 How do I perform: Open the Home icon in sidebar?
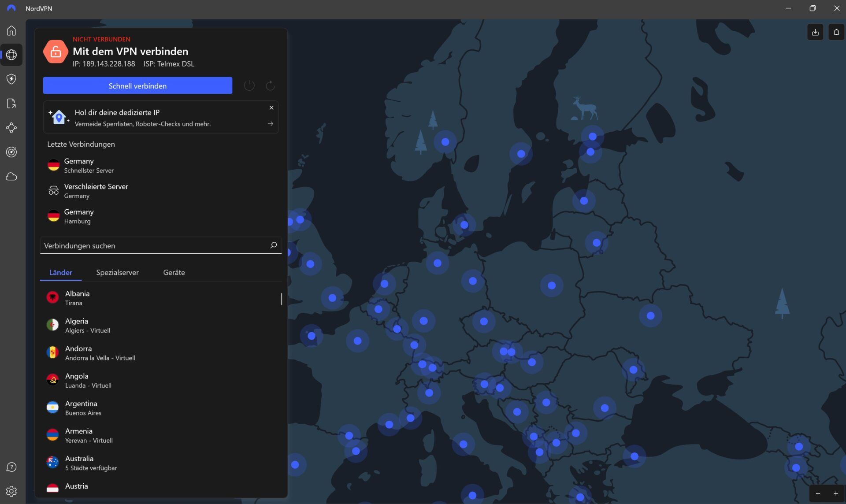click(11, 30)
